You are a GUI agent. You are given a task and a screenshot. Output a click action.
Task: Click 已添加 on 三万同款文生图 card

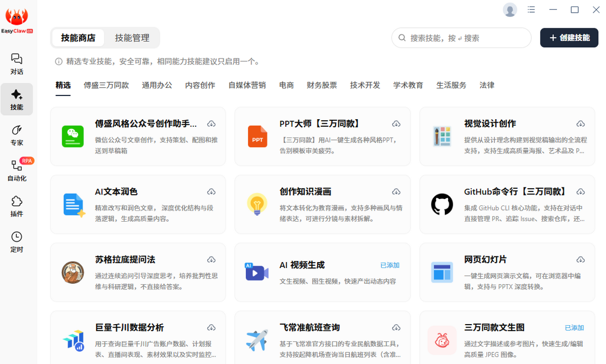[x=574, y=328]
